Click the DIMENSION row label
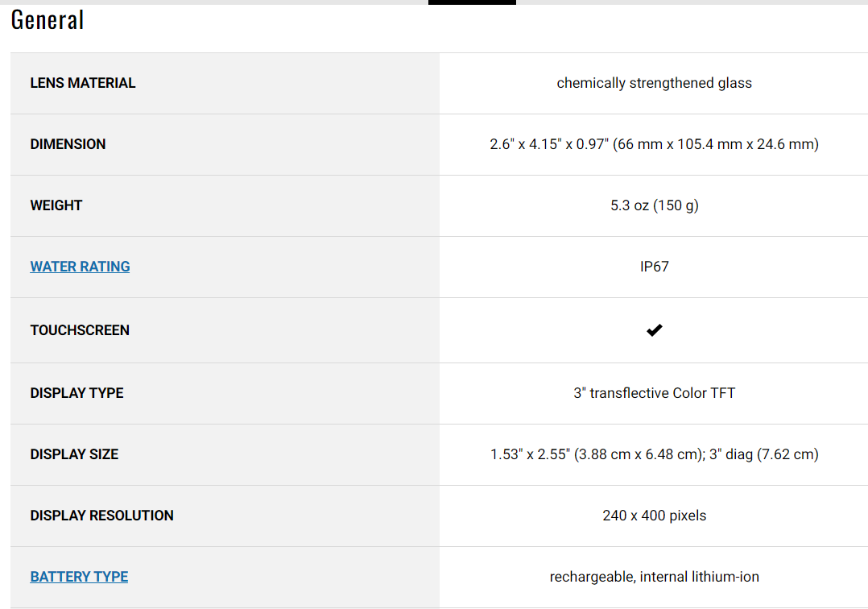Screen dimensions: 868x609 coord(68,144)
